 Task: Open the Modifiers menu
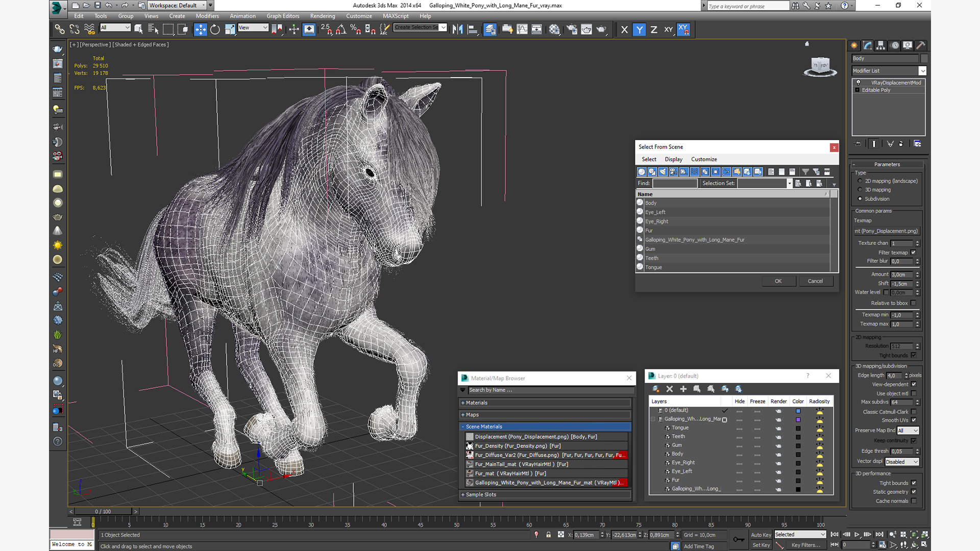pos(207,16)
